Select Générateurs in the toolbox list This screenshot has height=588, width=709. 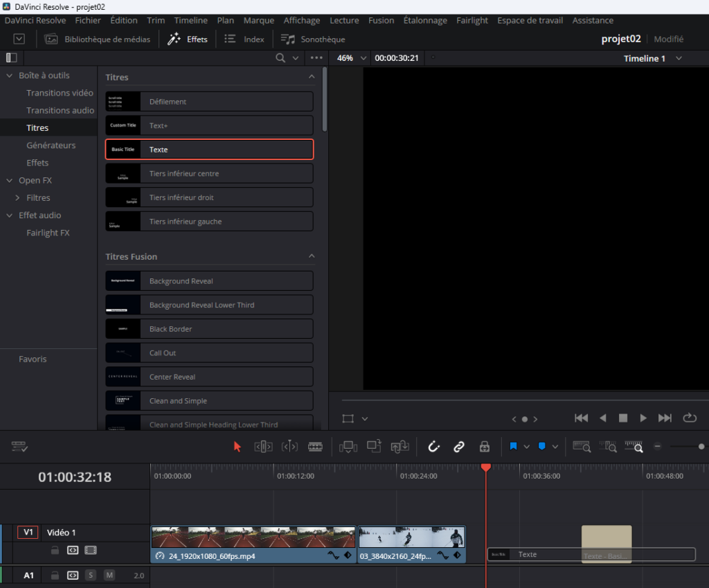click(x=51, y=145)
